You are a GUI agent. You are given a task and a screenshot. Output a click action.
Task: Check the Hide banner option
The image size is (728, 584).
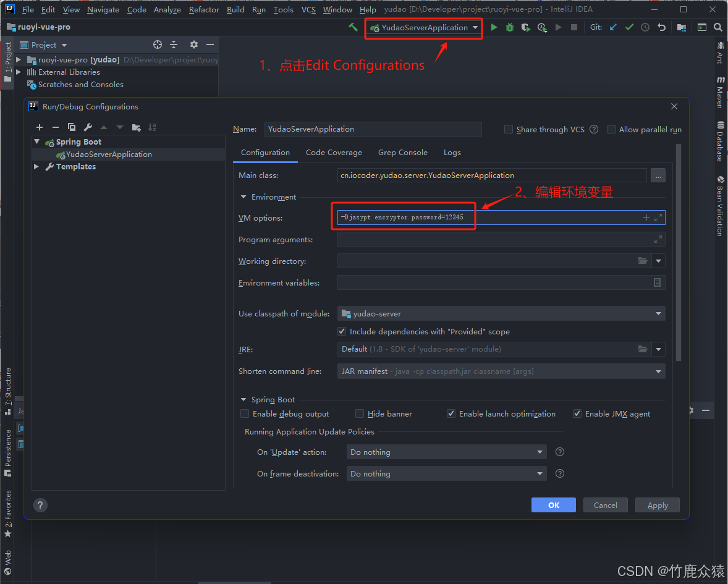click(x=359, y=413)
